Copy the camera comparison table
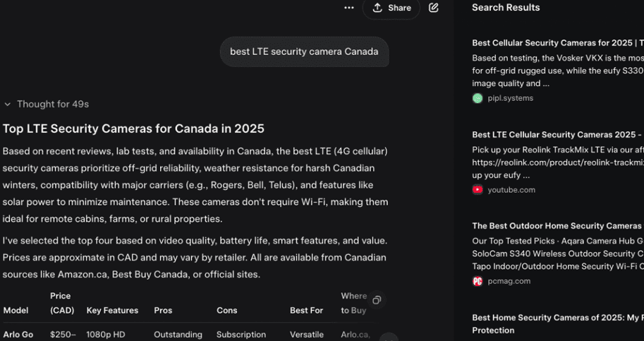This screenshot has height=341, width=644. (377, 300)
